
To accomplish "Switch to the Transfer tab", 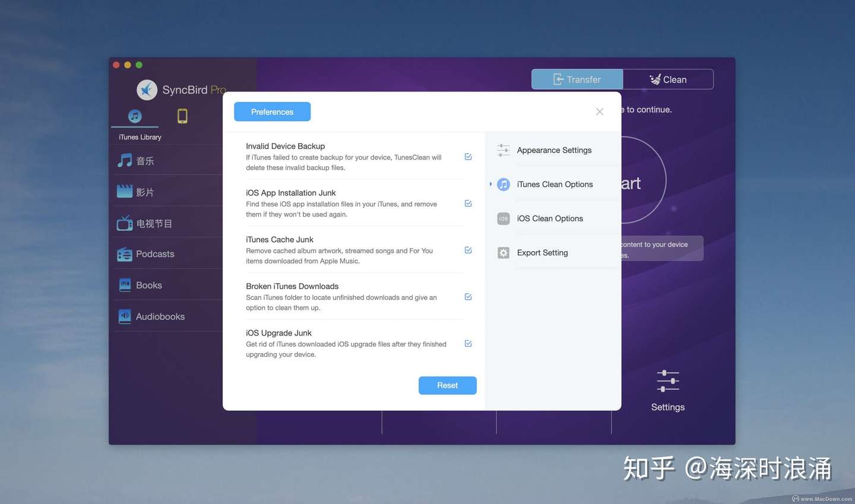I will click(577, 79).
